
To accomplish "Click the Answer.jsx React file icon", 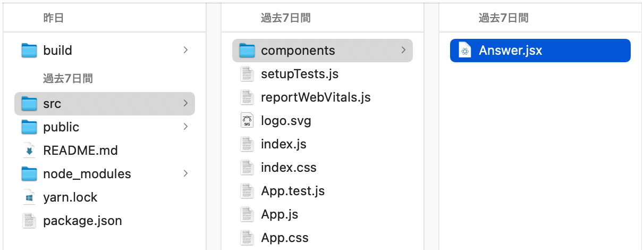I will click(x=465, y=51).
